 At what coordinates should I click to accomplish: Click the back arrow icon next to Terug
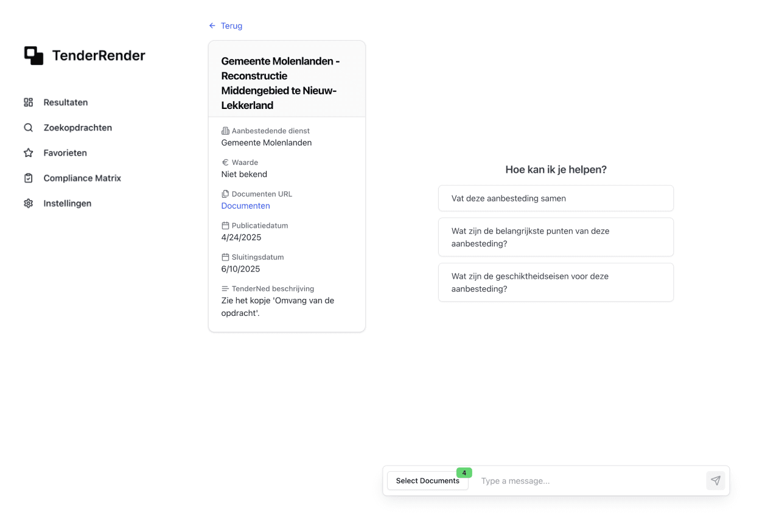(x=212, y=26)
